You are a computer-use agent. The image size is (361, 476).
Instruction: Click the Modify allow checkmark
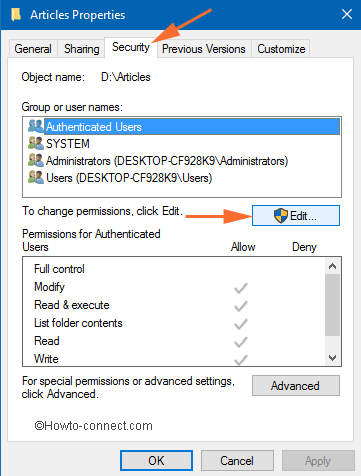point(241,288)
